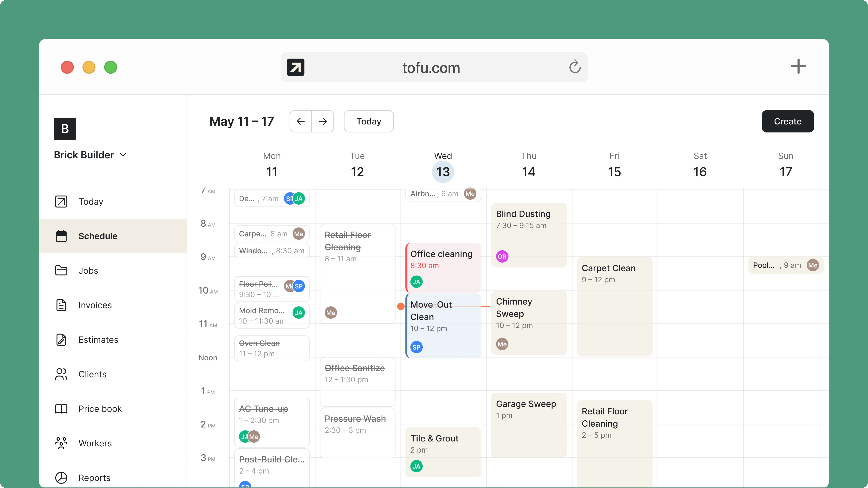This screenshot has height=488, width=868.
Task: Open the Post-Build Cleanup event
Action: 272,468
